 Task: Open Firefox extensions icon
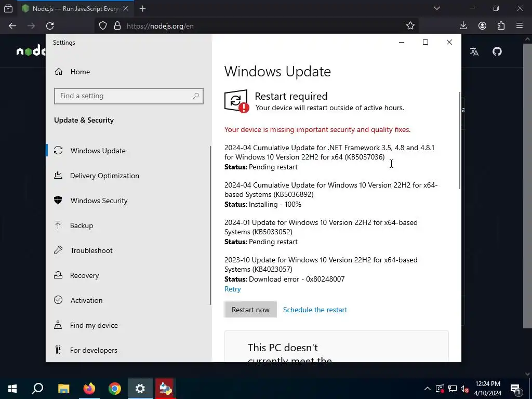[501, 26]
